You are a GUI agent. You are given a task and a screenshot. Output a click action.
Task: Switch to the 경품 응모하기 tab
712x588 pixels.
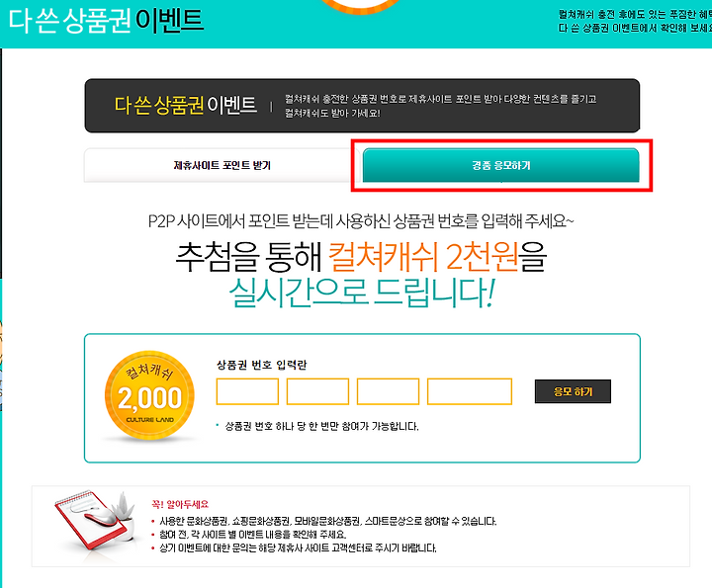pyautogui.click(x=500, y=165)
